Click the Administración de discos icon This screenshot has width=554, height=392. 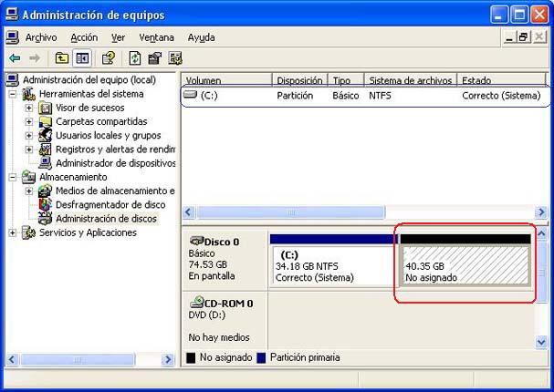coord(46,219)
